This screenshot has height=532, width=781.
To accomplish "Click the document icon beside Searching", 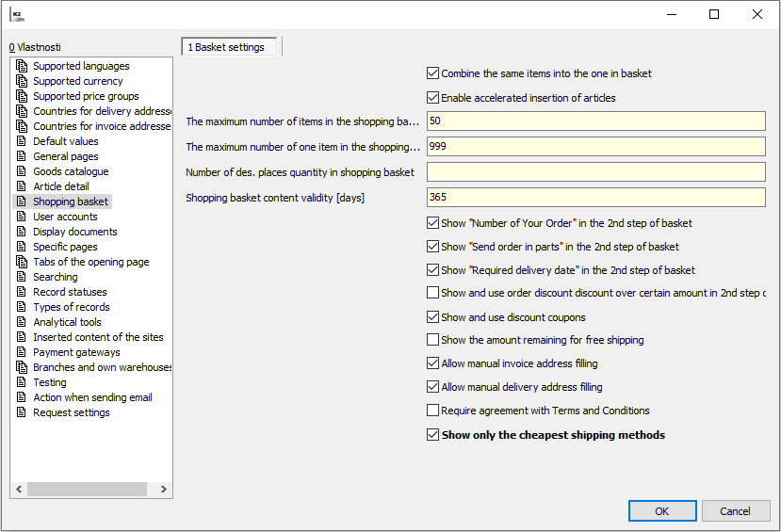I will click(x=23, y=277).
